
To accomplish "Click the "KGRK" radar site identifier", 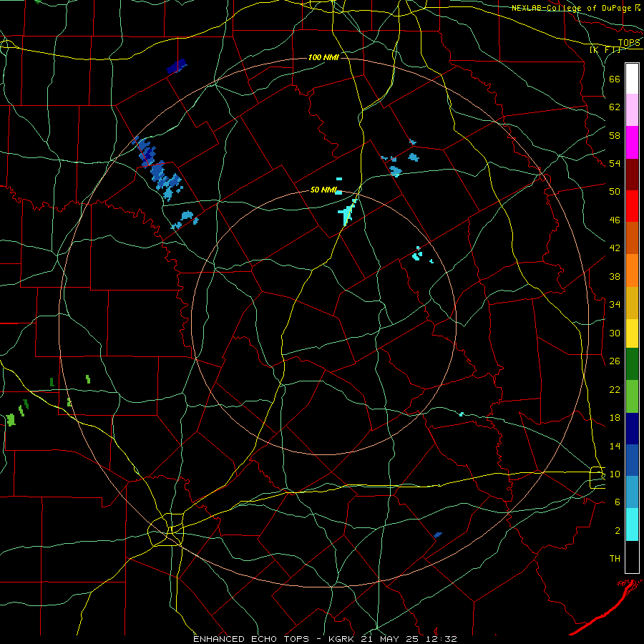I will click(x=341, y=639).
